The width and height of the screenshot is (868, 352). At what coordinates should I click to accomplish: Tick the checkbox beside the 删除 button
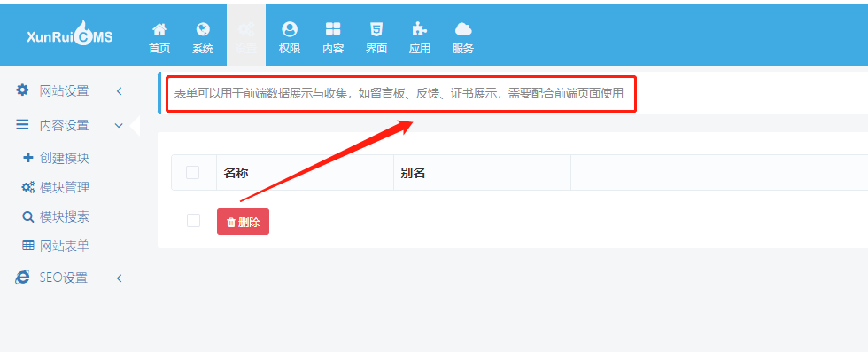(193, 221)
